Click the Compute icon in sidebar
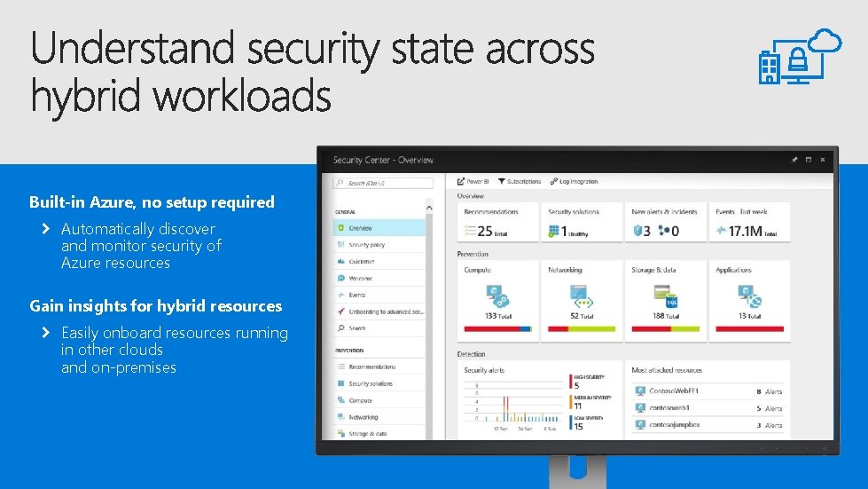 click(341, 400)
